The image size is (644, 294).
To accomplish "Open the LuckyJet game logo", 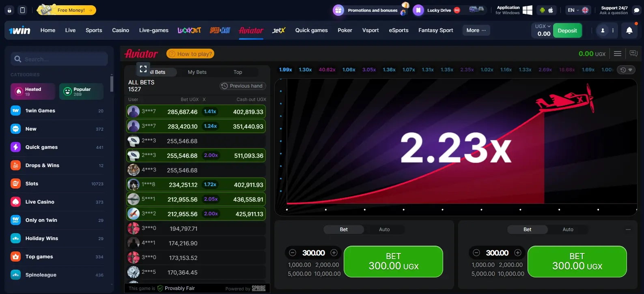I will (x=189, y=30).
